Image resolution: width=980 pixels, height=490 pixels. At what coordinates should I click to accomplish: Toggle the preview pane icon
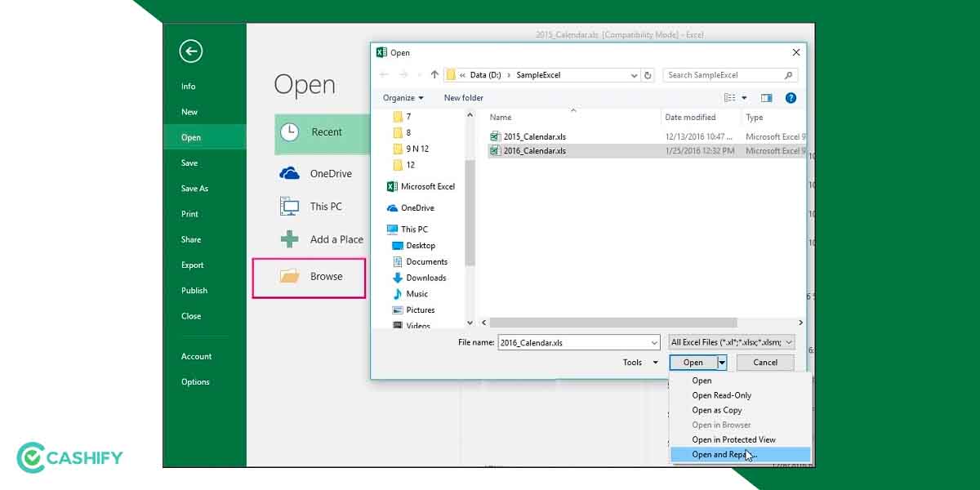[766, 97]
